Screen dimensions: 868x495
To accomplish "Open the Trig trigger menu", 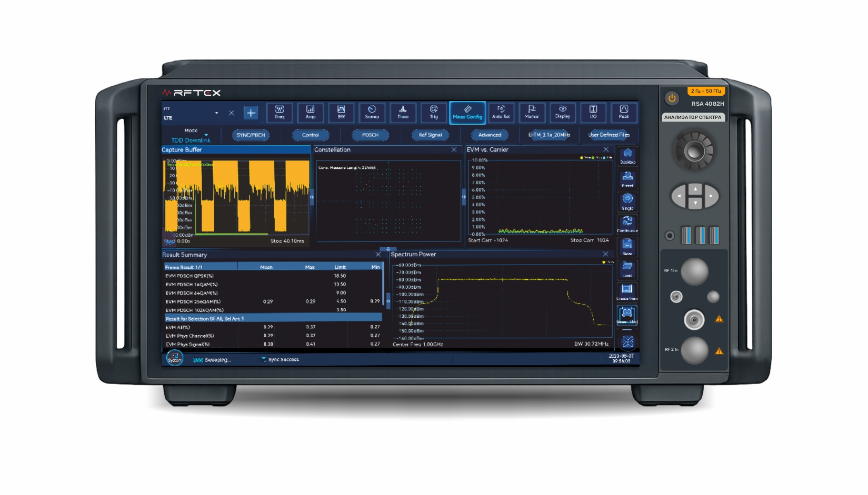I will click(x=434, y=112).
